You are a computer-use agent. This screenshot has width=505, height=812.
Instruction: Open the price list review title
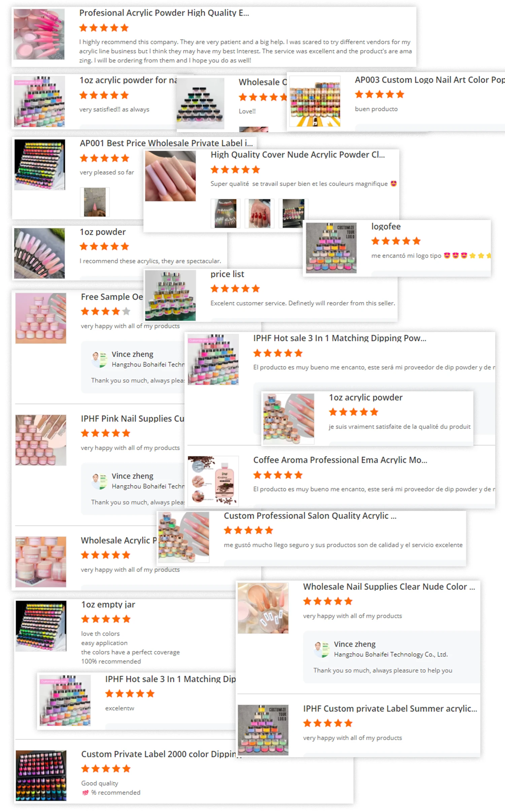point(227,274)
